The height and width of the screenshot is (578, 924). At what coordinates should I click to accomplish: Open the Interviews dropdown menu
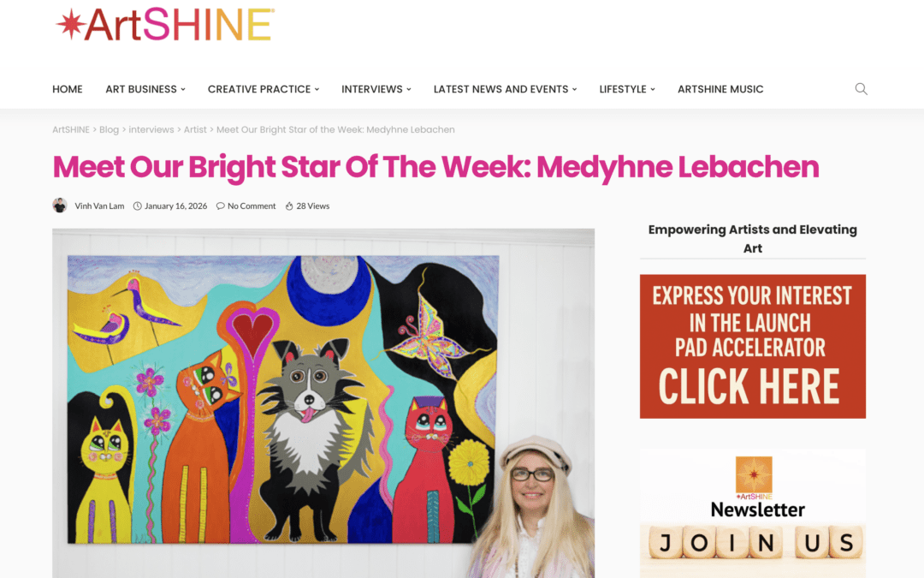tap(376, 89)
